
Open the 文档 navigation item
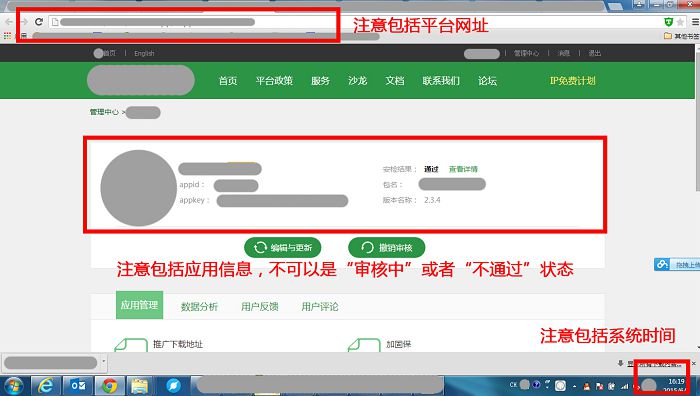[x=395, y=81]
